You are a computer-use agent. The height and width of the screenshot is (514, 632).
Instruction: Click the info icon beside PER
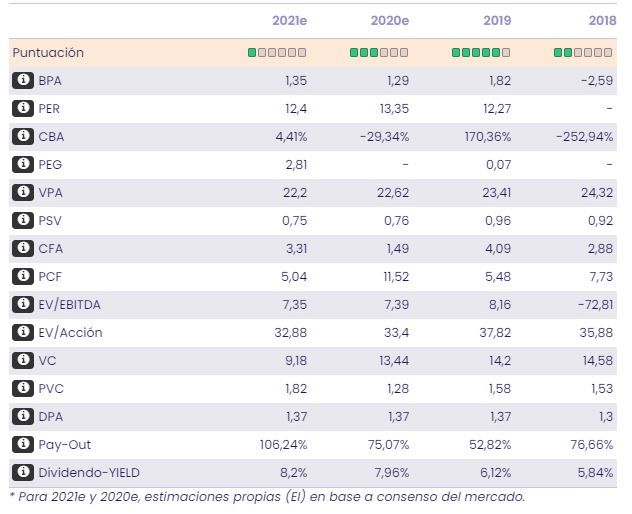(22, 108)
